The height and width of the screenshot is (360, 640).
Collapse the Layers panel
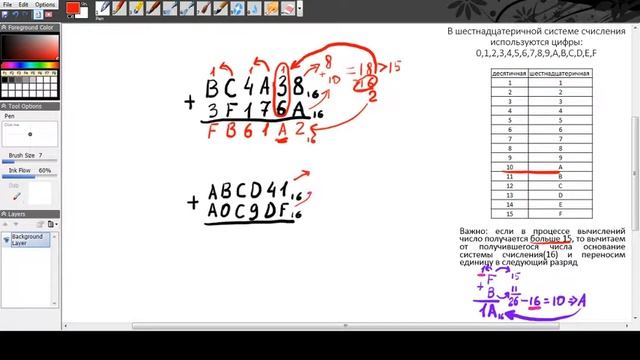pos(4,214)
